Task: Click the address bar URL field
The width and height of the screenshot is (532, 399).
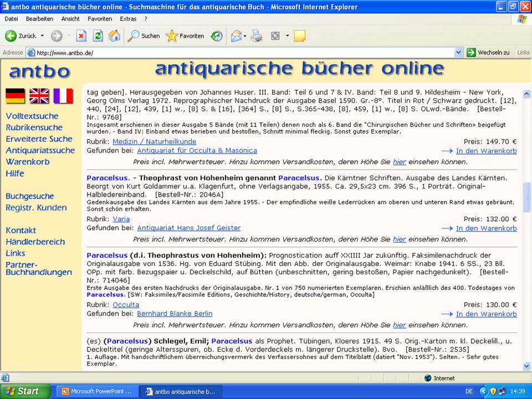Action: (x=244, y=53)
